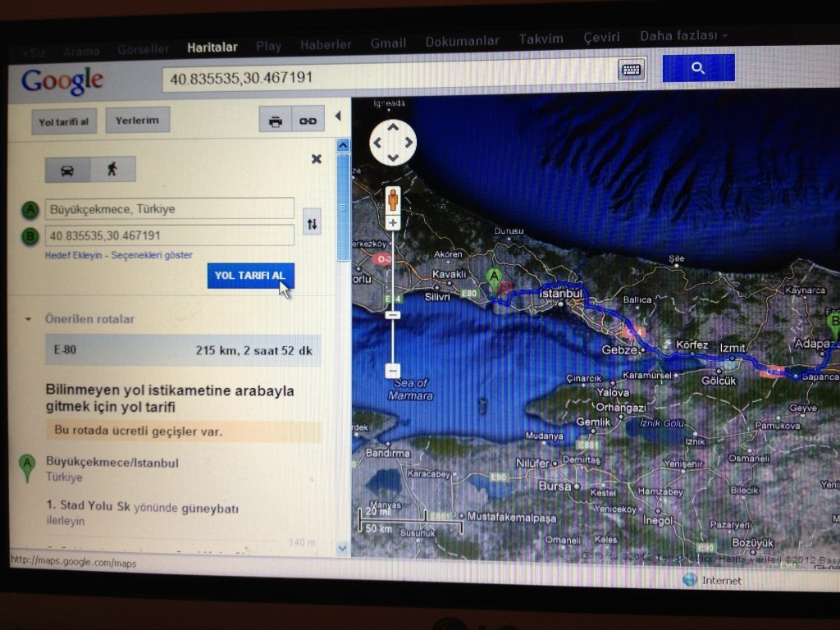The height and width of the screenshot is (630, 840).
Task: Open the Daha fazlası dropdown menu
Action: tap(682, 36)
